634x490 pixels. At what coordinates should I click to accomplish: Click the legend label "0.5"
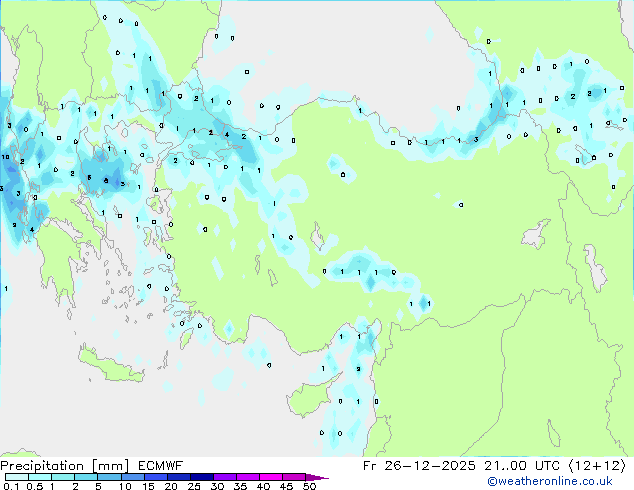coord(35,486)
